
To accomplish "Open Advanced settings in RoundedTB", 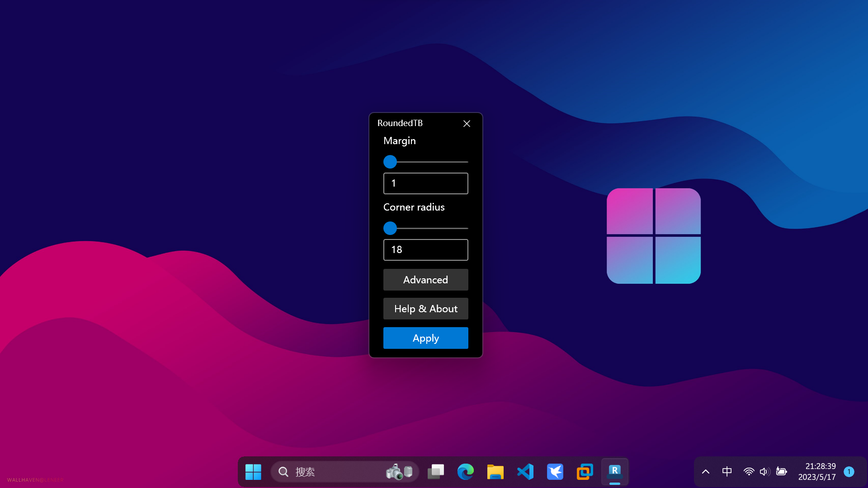I will (x=425, y=280).
